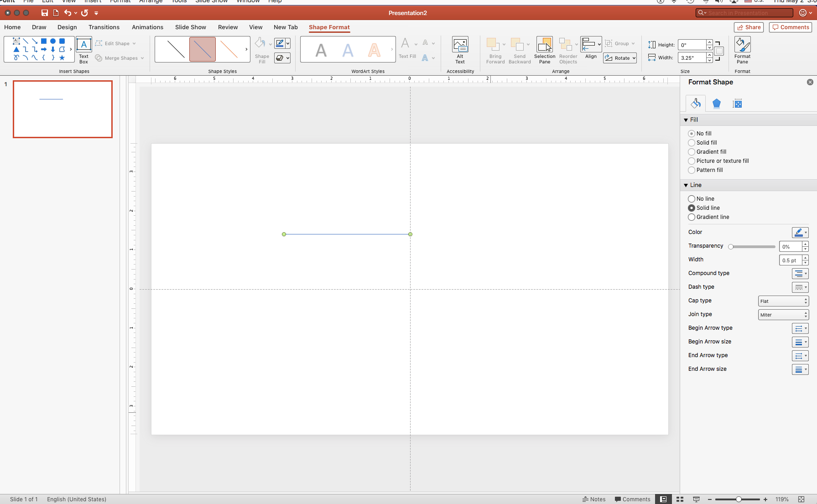817x504 pixels.
Task: Click the Shape Outline pen icon
Action: coord(280,44)
